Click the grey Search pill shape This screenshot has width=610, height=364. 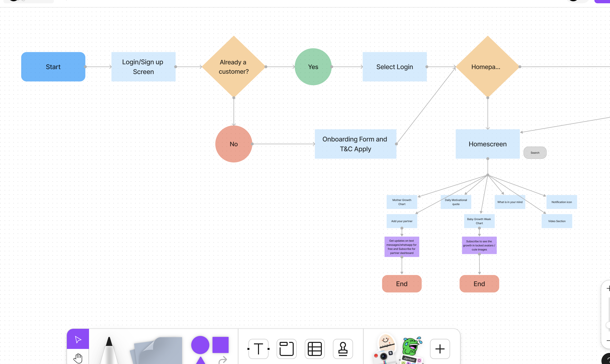pos(535,153)
